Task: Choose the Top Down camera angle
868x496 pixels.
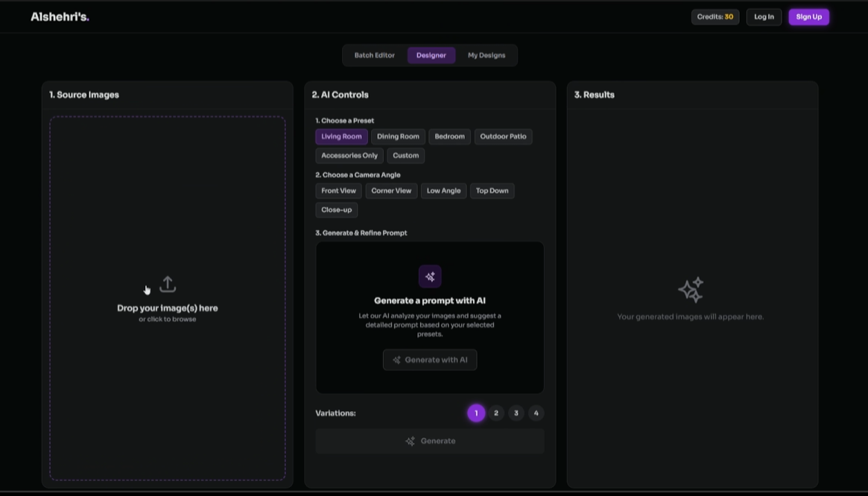Action: tap(492, 191)
